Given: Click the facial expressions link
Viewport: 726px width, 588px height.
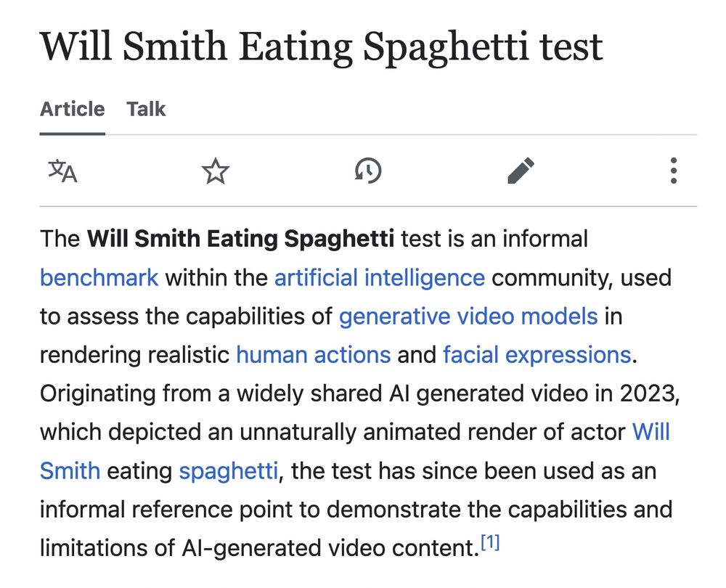Looking at the screenshot, I should (537, 355).
